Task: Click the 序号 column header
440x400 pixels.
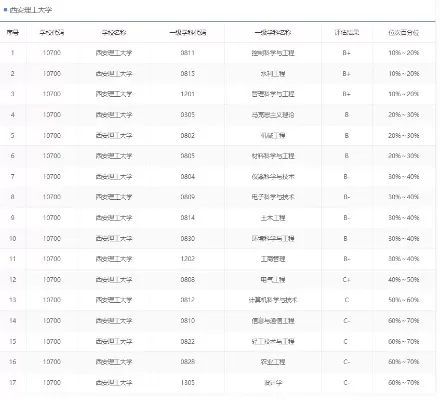Action: [13, 33]
